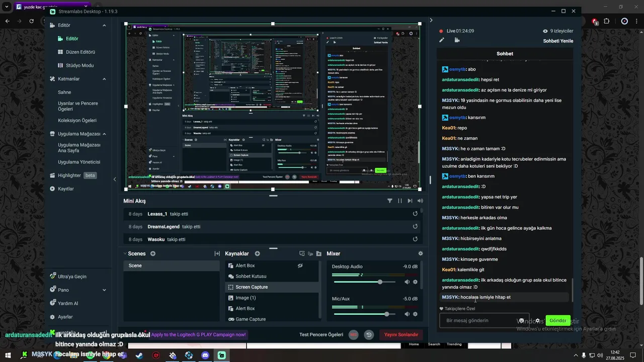Select the Scene item in Scenes list
The height and width of the screenshot is (362, 644).
172,266
